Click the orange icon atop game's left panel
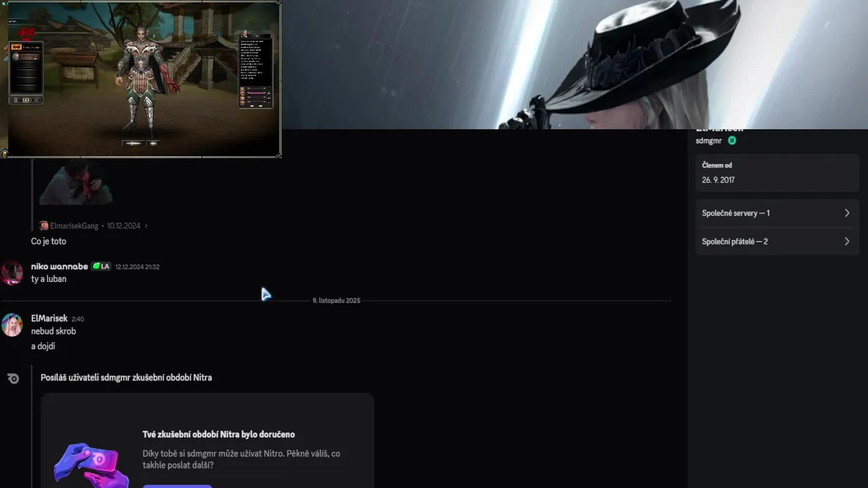 click(x=16, y=47)
